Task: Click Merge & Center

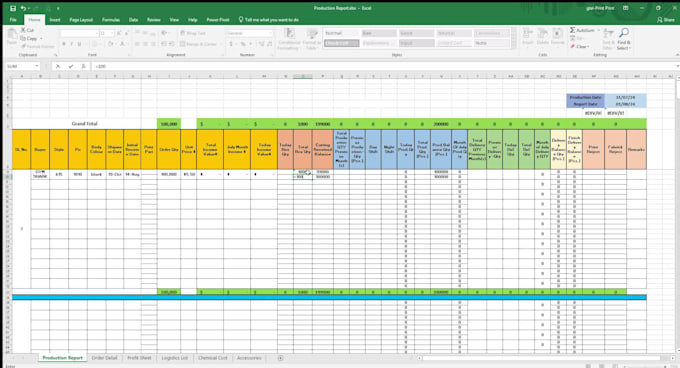Action: [x=198, y=44]
